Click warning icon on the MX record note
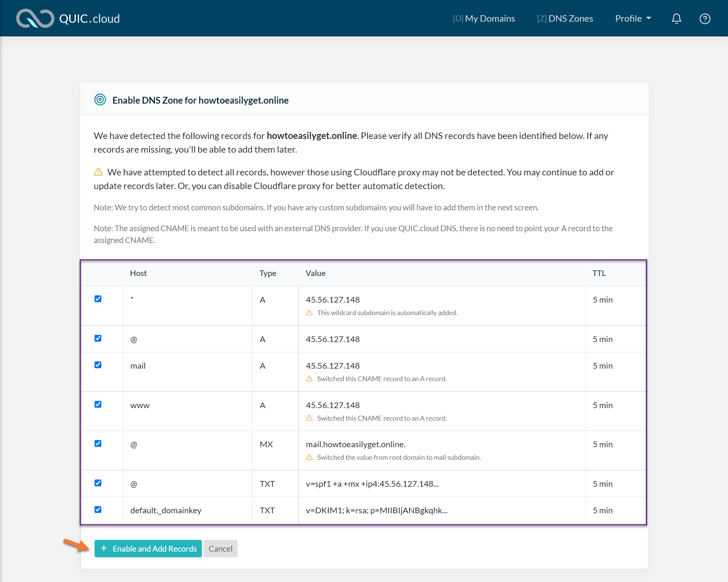The image size is (728, 582). [309, 457]
